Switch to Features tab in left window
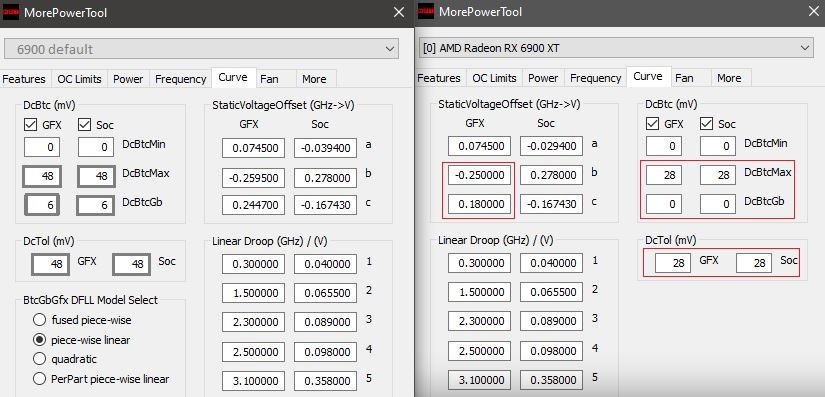Image resolution: width=825 pixels, height=397 pixels. (x=24, y=79)
